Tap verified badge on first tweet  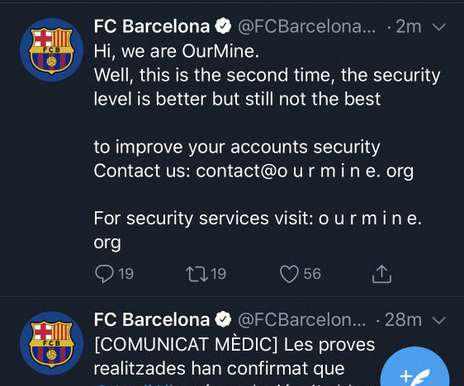[x=223, y=26]
